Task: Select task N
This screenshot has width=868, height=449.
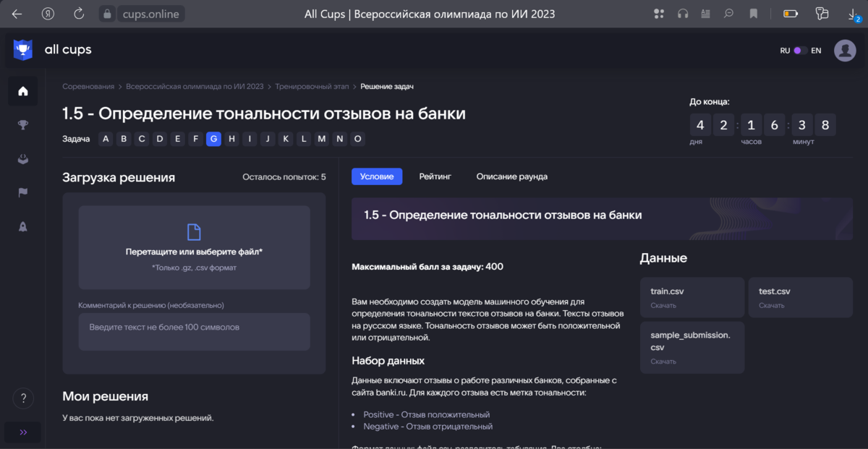Action: coord(339,139)
